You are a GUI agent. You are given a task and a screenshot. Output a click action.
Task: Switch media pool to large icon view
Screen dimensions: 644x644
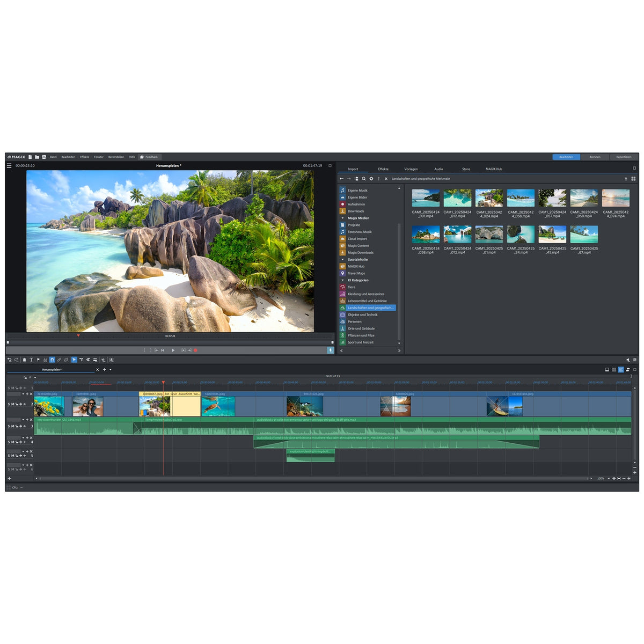[x=633, y=179]
